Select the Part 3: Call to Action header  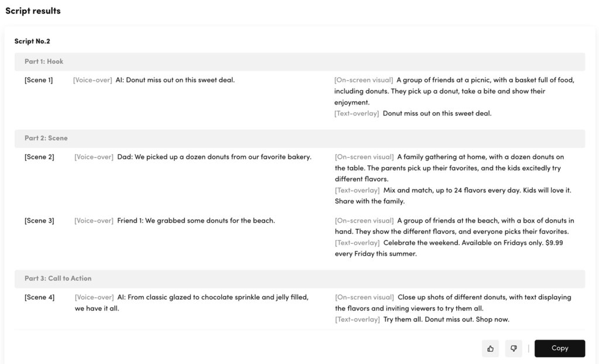[x=58, y=279]
